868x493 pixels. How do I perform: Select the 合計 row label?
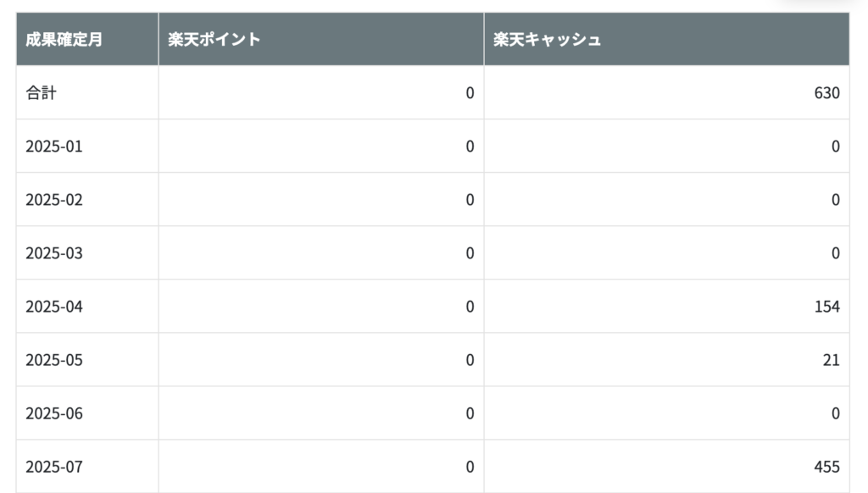pos(42,93)
